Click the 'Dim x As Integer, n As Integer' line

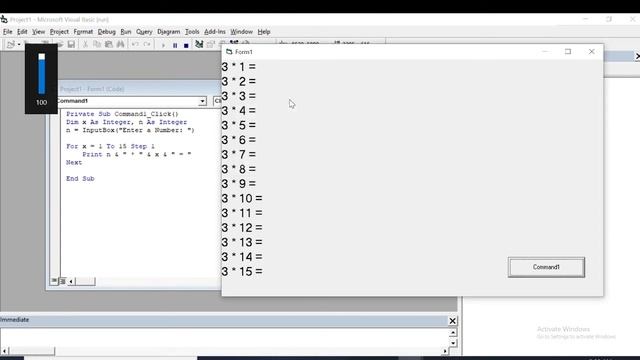click(x=127, y=122)
